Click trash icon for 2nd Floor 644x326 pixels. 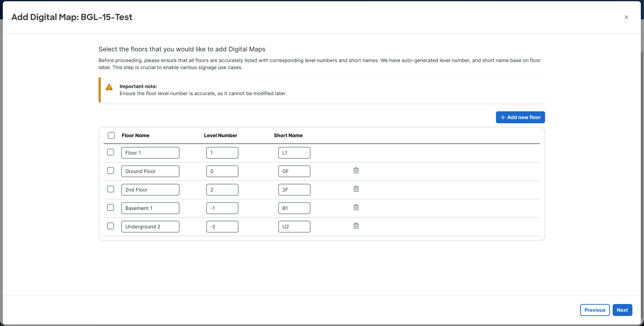pyautogui.click(x=356, y=189)
